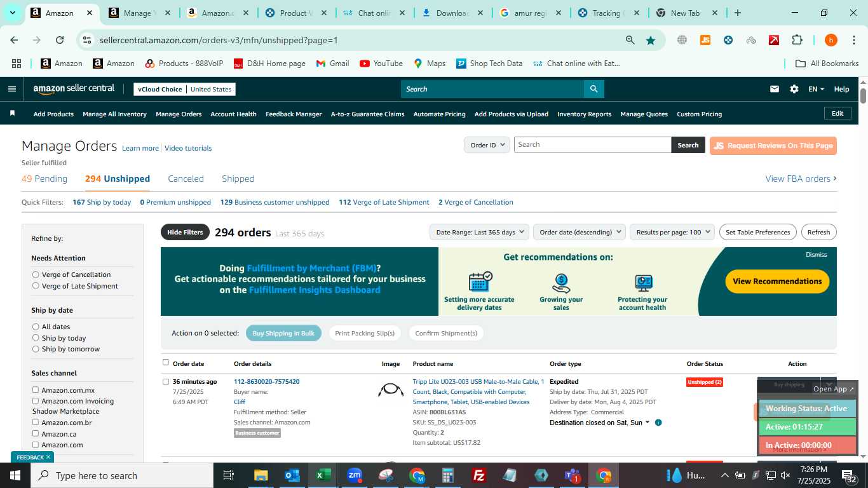
Task: Click the JS extension icon
Action: (x=705, y=40)
